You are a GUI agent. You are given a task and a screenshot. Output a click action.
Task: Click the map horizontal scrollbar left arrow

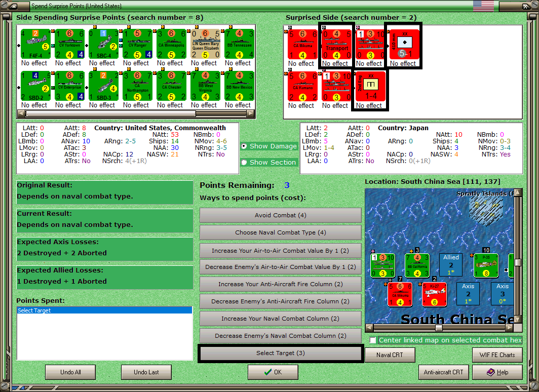pyautogui.click(x=369, y=327)
